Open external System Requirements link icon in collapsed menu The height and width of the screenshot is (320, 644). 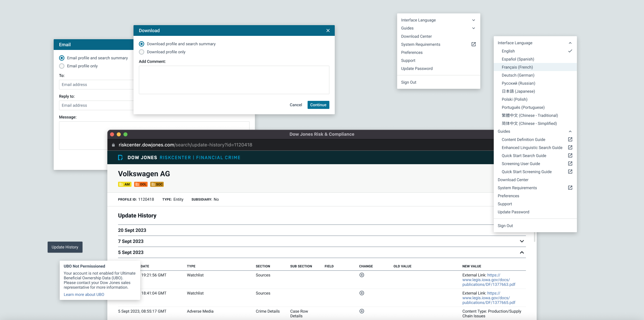click(x=474, y=44)
